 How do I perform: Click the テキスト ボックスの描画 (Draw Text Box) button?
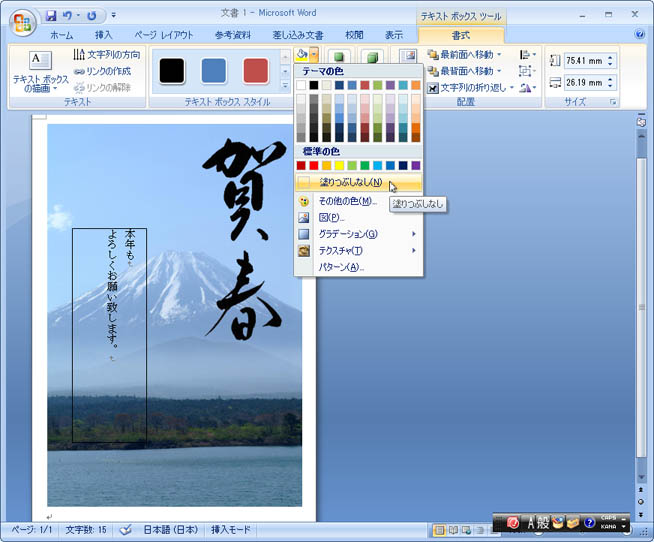click(40, 72)
